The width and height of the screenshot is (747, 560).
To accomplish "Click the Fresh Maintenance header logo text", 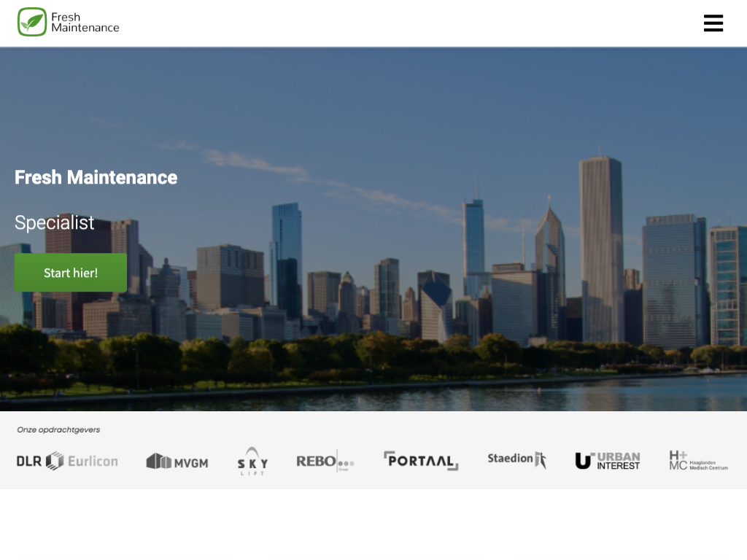I will [85, 23].
